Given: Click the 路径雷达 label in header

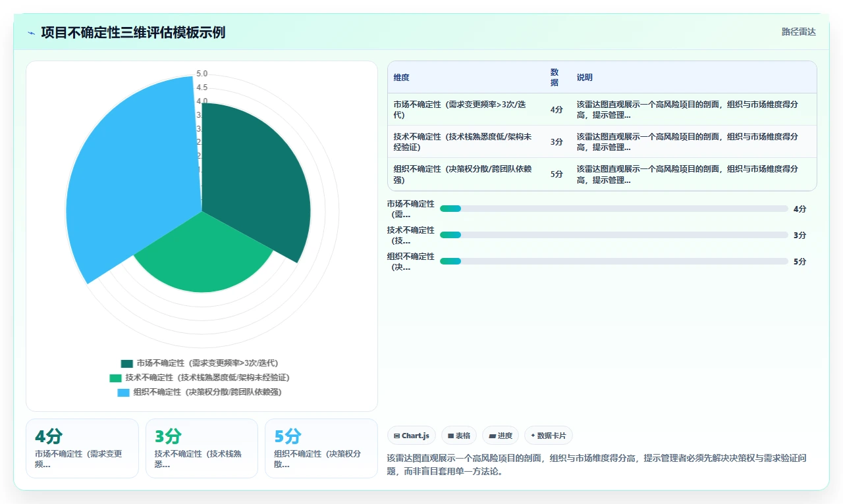Looking at the screenshot, I should [x=798, y=32].
